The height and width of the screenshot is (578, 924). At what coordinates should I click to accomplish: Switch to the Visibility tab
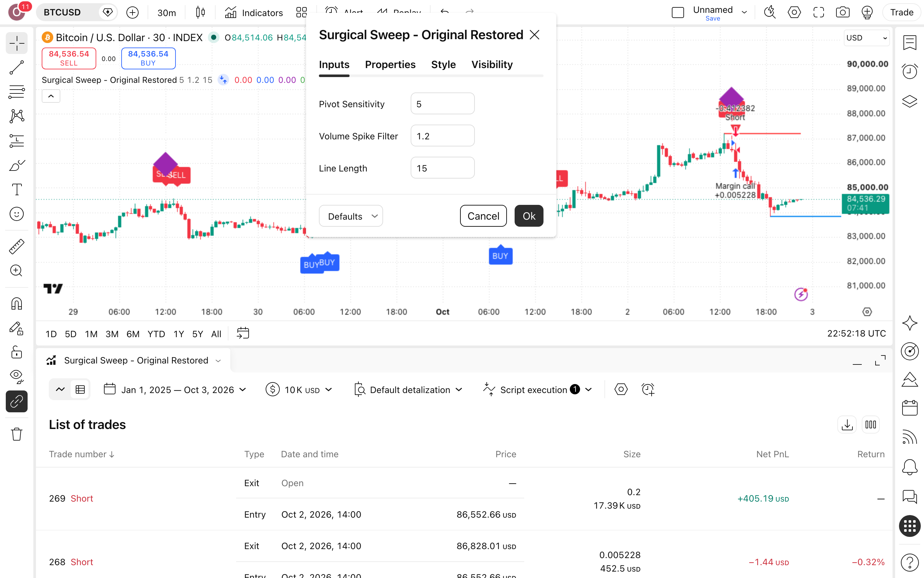pos(492,65)
